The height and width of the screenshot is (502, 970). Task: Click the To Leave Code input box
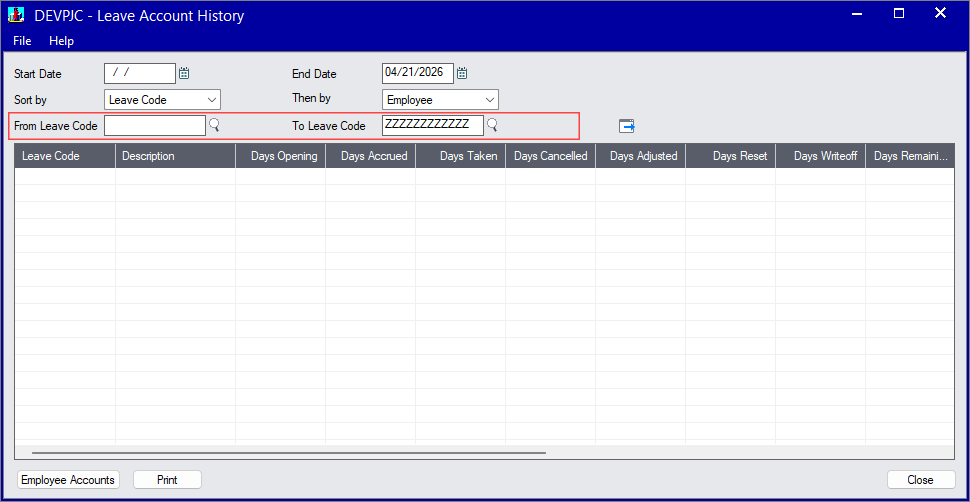432,125
